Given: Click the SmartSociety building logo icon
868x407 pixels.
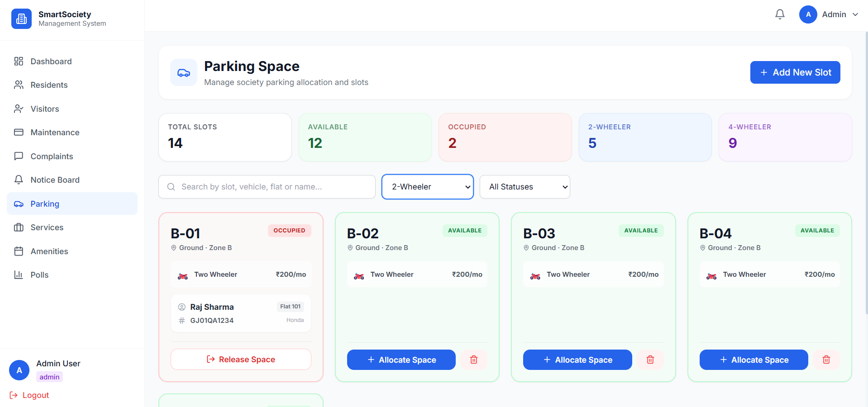Looking at the screenshot, I should 21,19.
